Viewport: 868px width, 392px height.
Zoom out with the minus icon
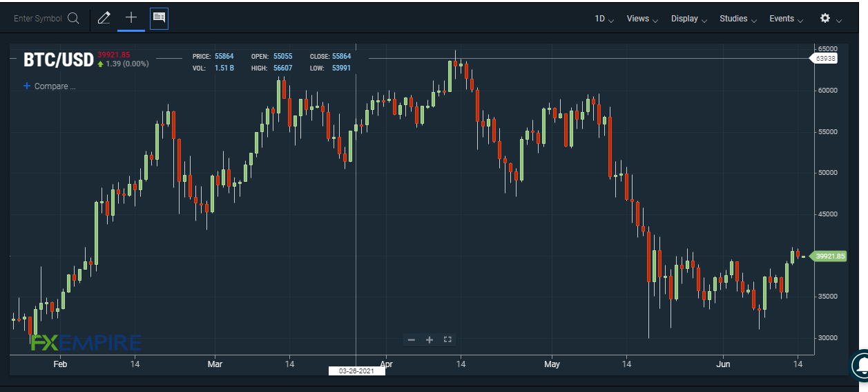coord(412,339)
